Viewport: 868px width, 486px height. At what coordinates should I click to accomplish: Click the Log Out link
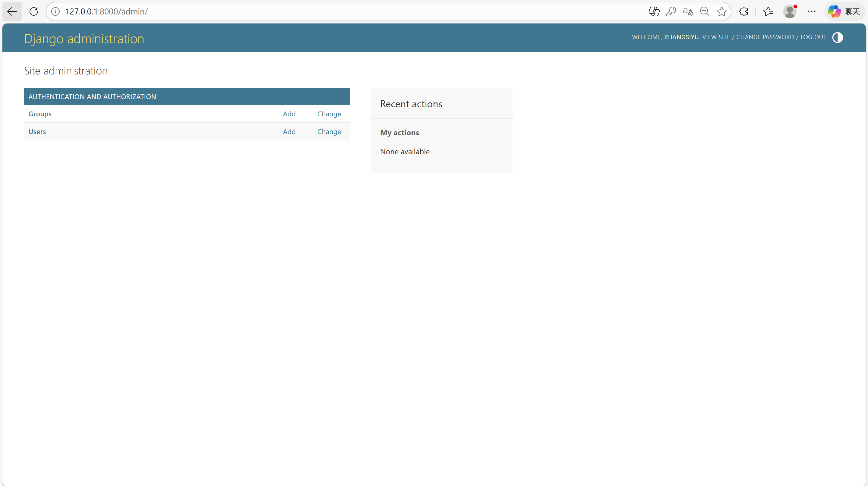tap(813, 37)
